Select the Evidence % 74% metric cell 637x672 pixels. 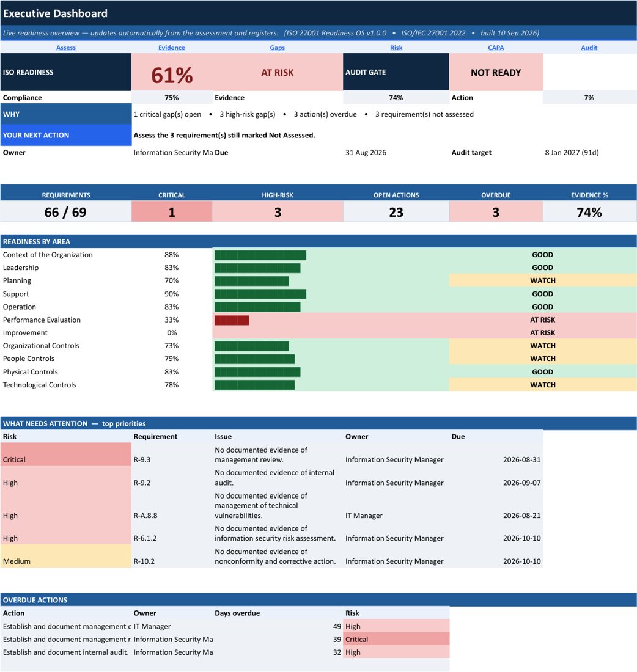pos(589,212)
